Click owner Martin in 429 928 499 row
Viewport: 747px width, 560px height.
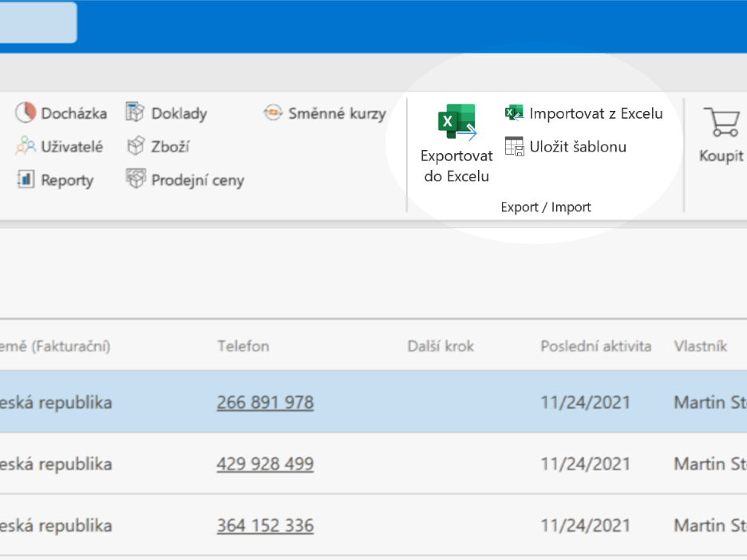(710, 464)
